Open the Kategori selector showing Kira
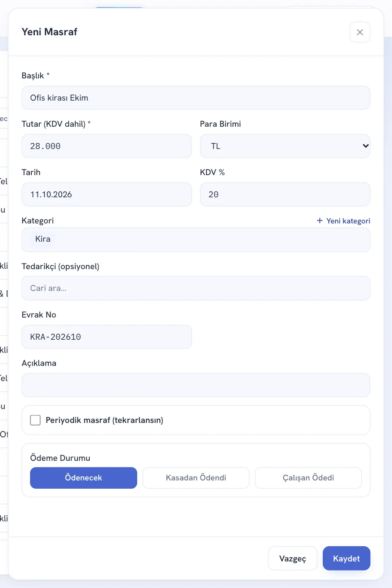This screenshot has width=392, height=588. pyautogui.click(x=196, y=240)
